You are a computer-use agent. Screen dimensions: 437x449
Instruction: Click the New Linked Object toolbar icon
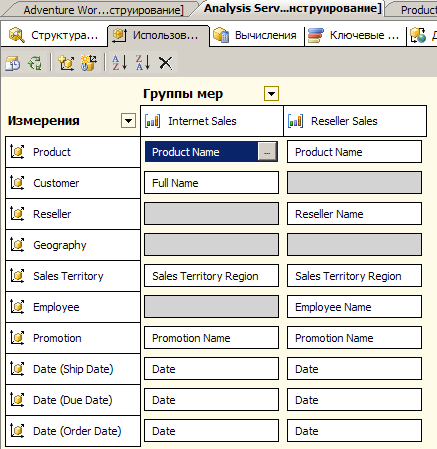(x=89, y=63)
